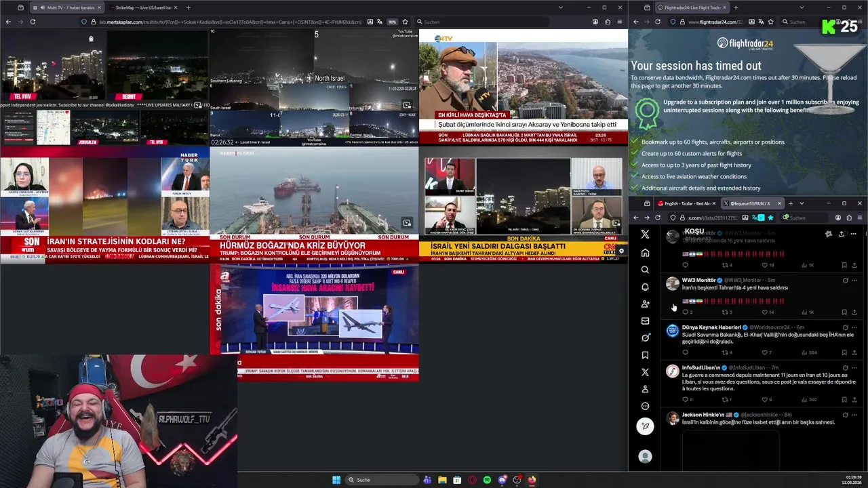Open Spotify from taskbar

[x=487, y=480]
